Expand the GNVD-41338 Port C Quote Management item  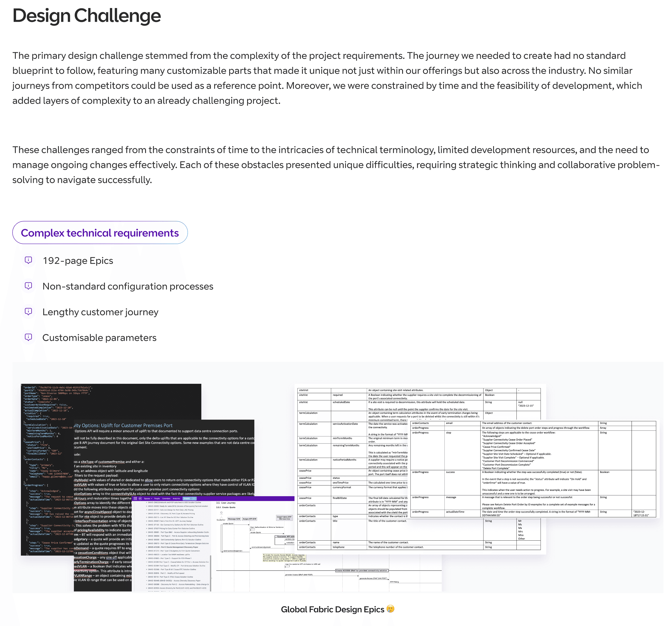pyautogui.click(x=146, y=547)
